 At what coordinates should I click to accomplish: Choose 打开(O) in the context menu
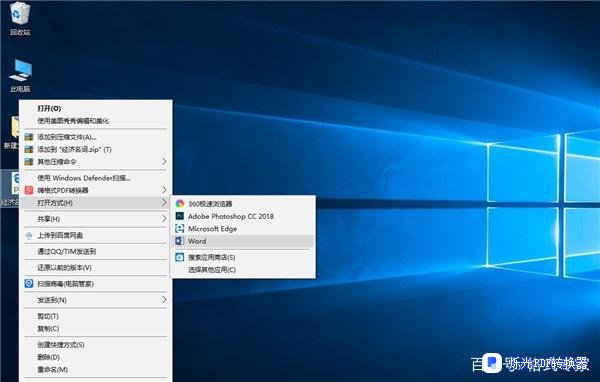49,108
